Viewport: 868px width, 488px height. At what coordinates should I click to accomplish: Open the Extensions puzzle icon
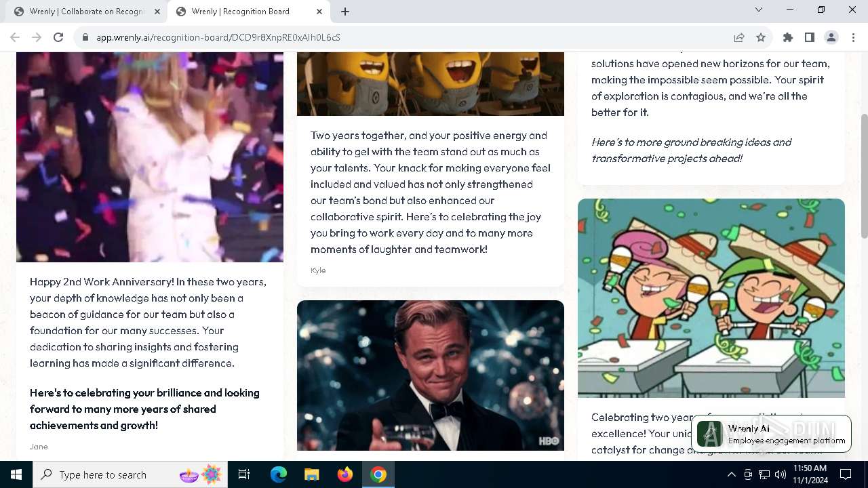pyautogui.click(x=788, y=37)
